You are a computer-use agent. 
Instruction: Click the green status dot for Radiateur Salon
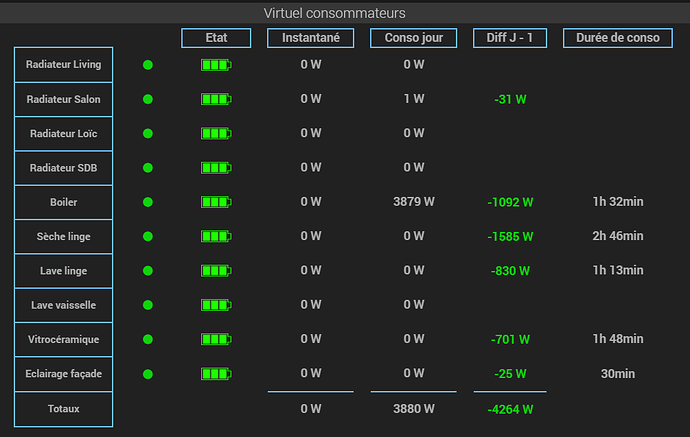tap(148, 99)
